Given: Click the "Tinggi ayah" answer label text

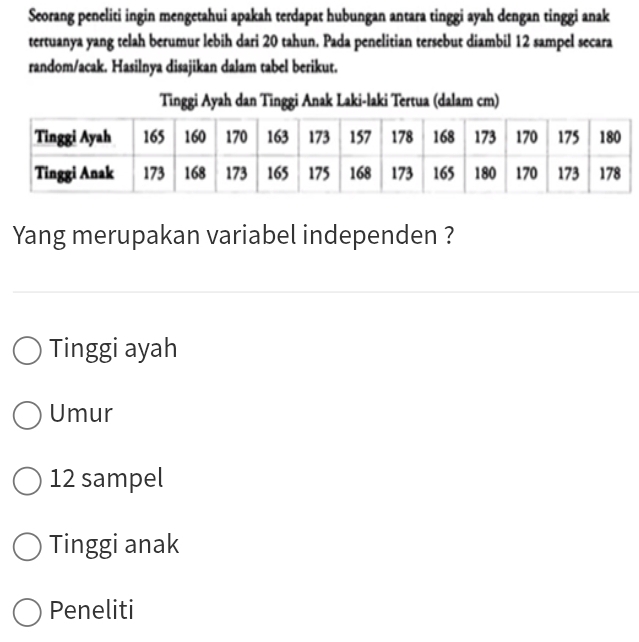Looking at the screenshot, I should coord(113,349).
